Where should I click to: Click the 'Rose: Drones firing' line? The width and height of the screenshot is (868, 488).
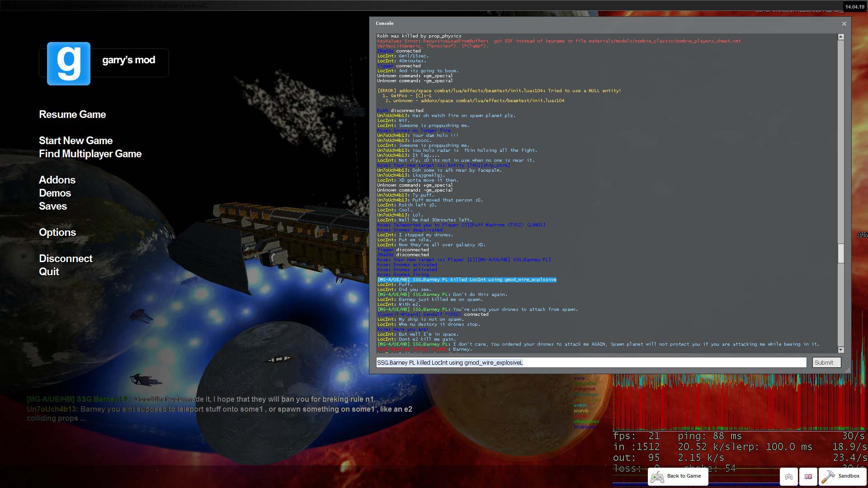[403, 275]
